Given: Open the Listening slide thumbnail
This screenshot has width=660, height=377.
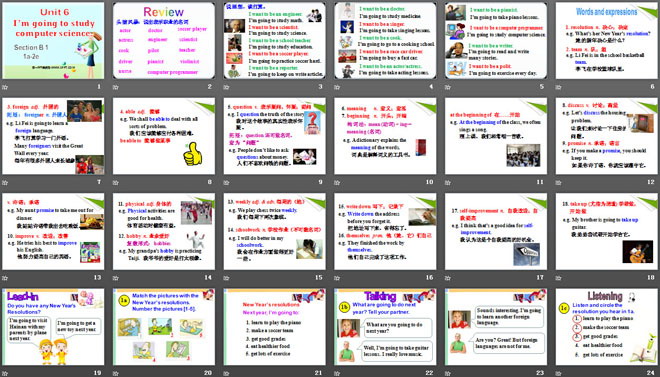Looking at the screenshot, I should point(607,327).
